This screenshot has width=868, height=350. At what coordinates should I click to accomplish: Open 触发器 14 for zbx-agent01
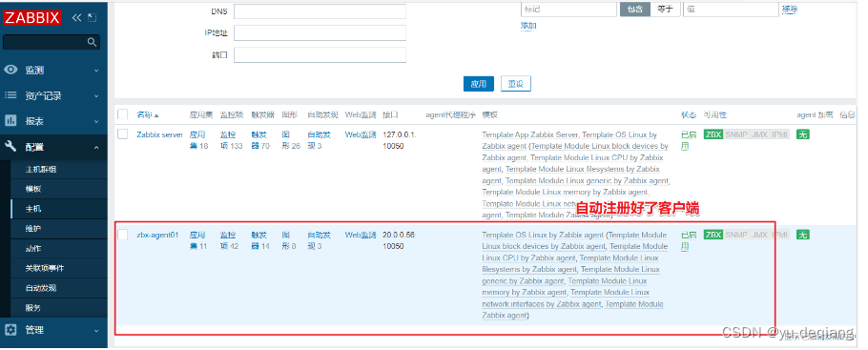[x=260, y=240]
